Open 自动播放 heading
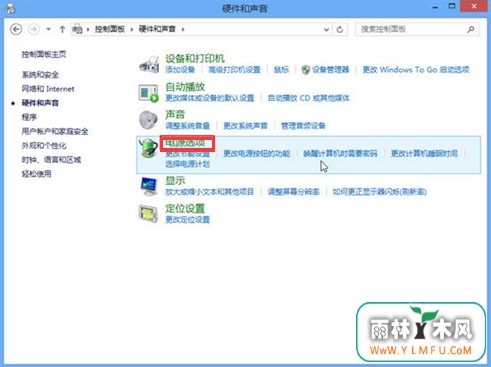 185,87
